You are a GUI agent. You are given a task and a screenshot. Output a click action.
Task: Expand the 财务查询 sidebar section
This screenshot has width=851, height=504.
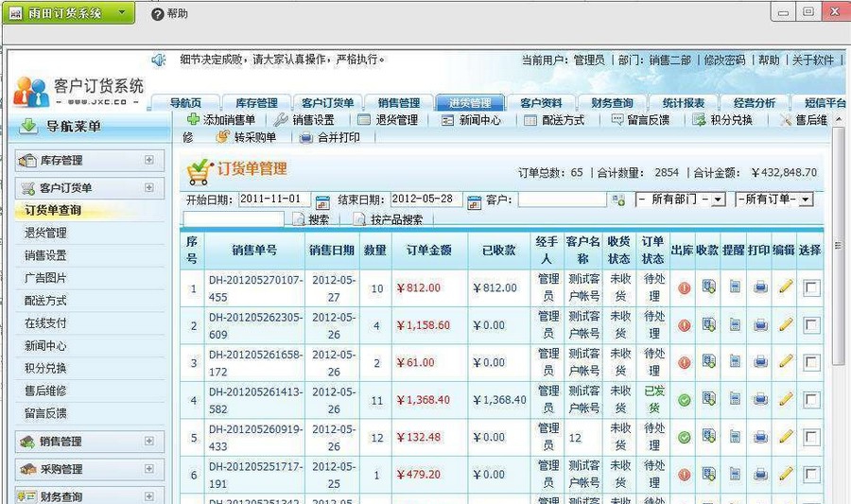(x=148, y=496)
